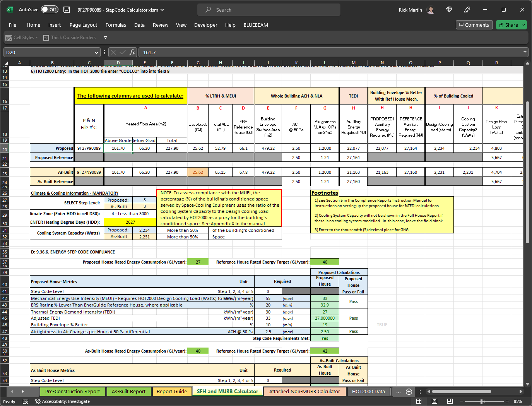
Task: Click the pen coming soon icon
Action: (467, 10)
